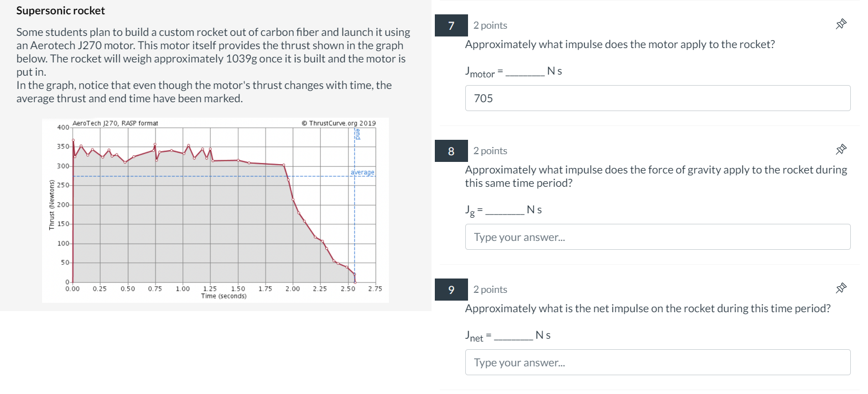Toggle the pin on question 9
The height and width of the screenshot is (394, 868).
[841, 288]
